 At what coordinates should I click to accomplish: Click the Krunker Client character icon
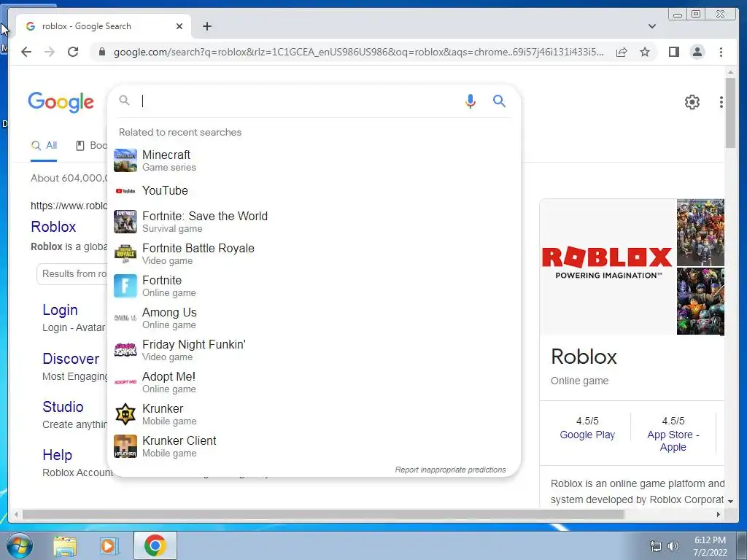(x=125, y=446)
